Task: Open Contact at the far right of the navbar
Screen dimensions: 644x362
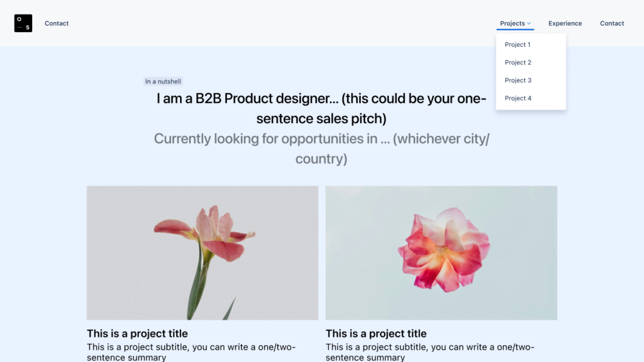Action: 611,24
